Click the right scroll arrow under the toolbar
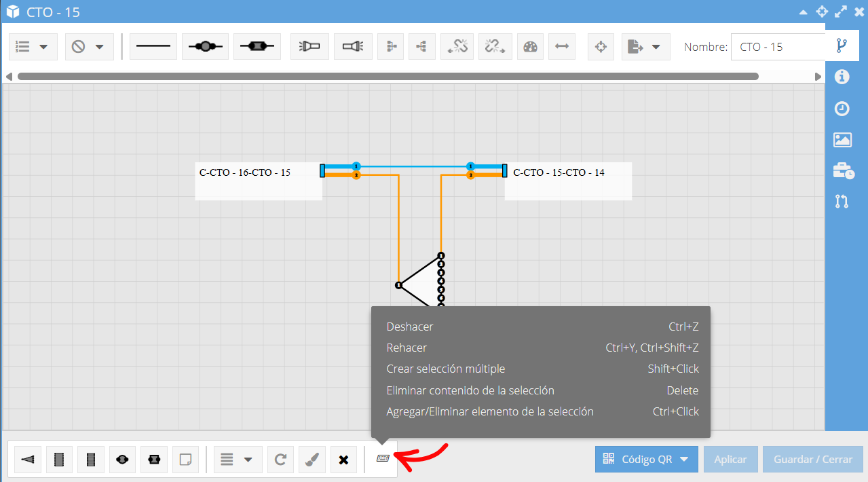The image size is (868, 482). tap(818, 77)
